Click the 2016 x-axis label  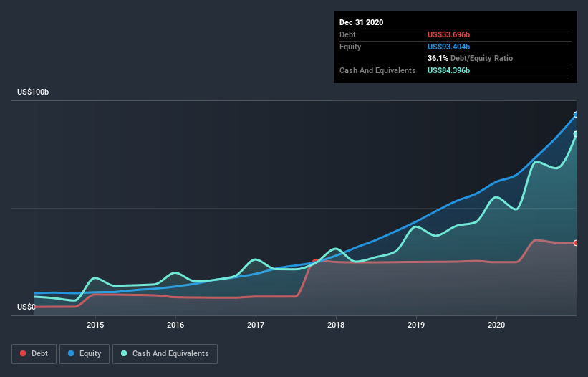pos(175,325)
